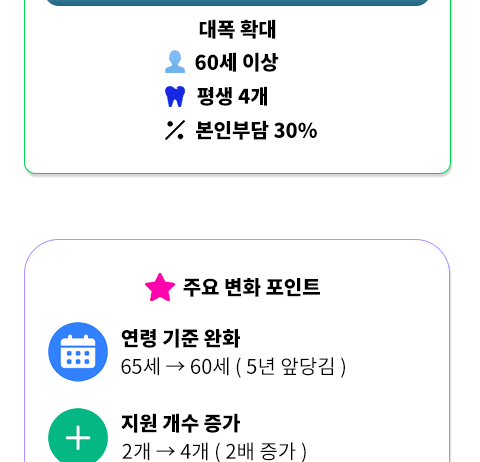Click the 30% value in the green card

point(295,130)
